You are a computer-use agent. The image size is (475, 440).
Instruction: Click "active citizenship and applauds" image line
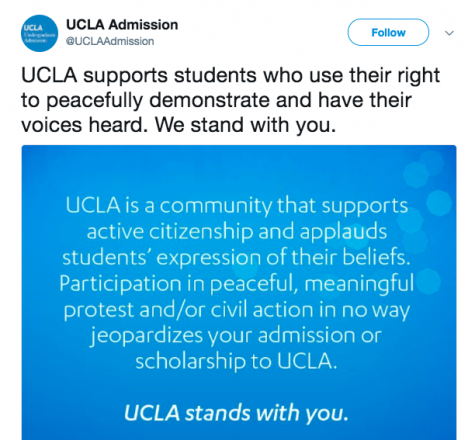(x=237, y=232)
